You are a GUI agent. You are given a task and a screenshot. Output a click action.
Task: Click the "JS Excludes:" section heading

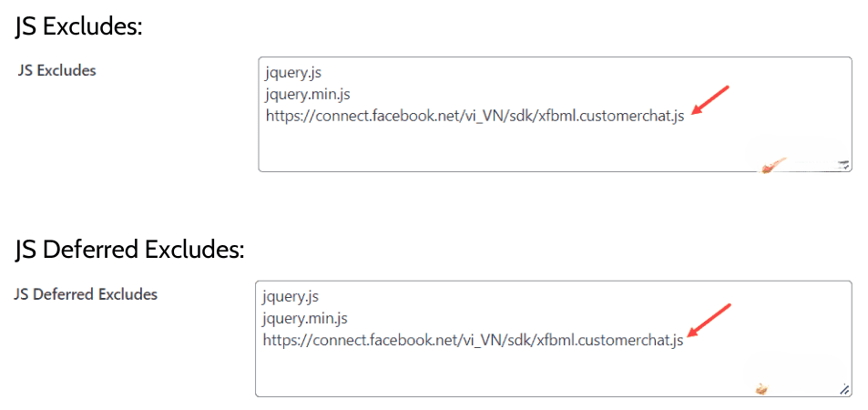(79, 26)
